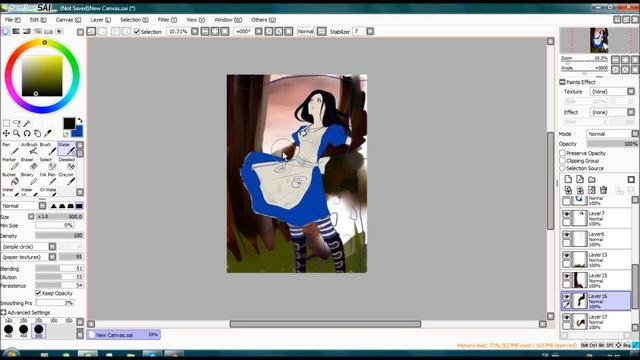The image size is (640, 360).
Task: Select the Hand pan tool
Action: point(37,133)
